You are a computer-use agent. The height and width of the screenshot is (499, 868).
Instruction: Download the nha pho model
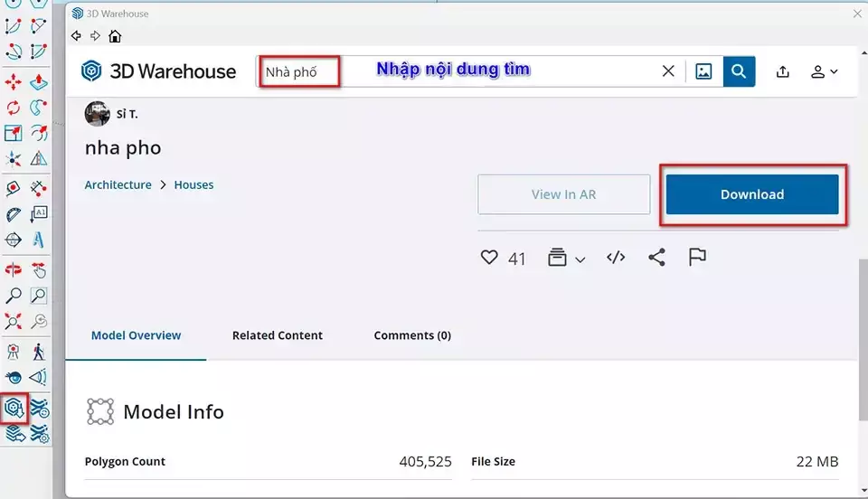point(752,194)
